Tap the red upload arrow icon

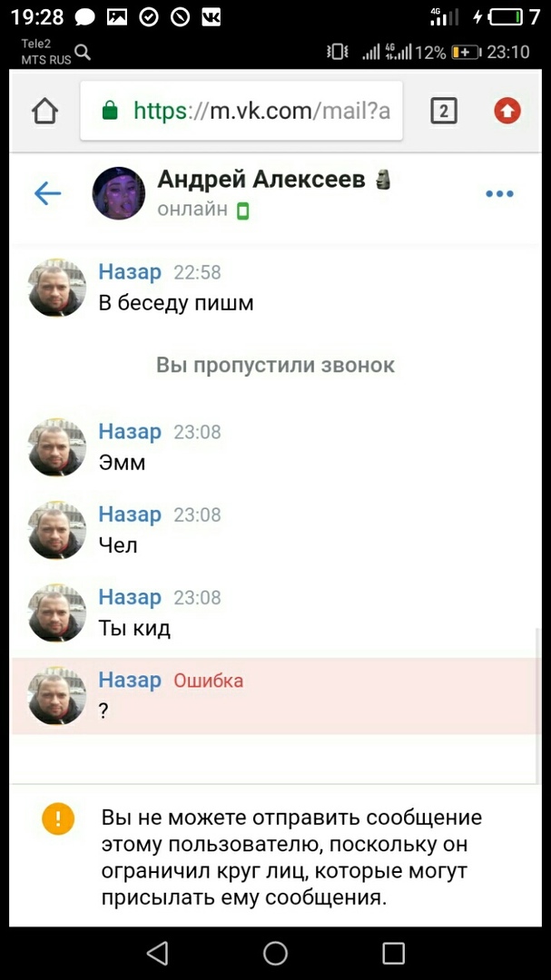[507, 112]
